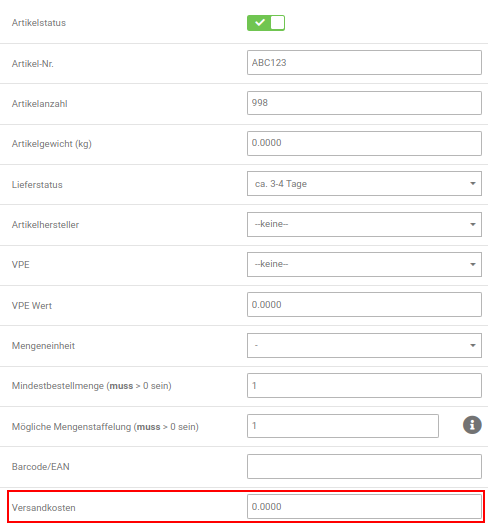Image resolution: width=488 pixels, height=525 pixels.
Task: Click the Artikelanzahl field showing 998
Action: click(x=364, y=103)
